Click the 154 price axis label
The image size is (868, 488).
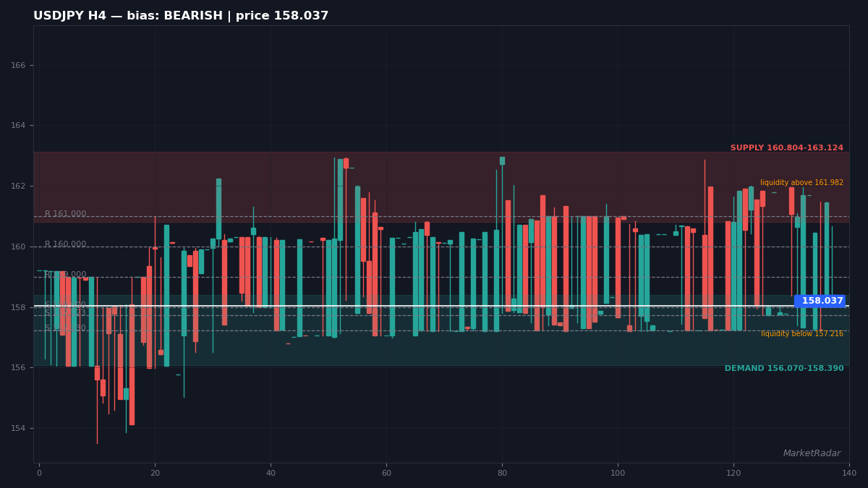(x=18, y=429)
